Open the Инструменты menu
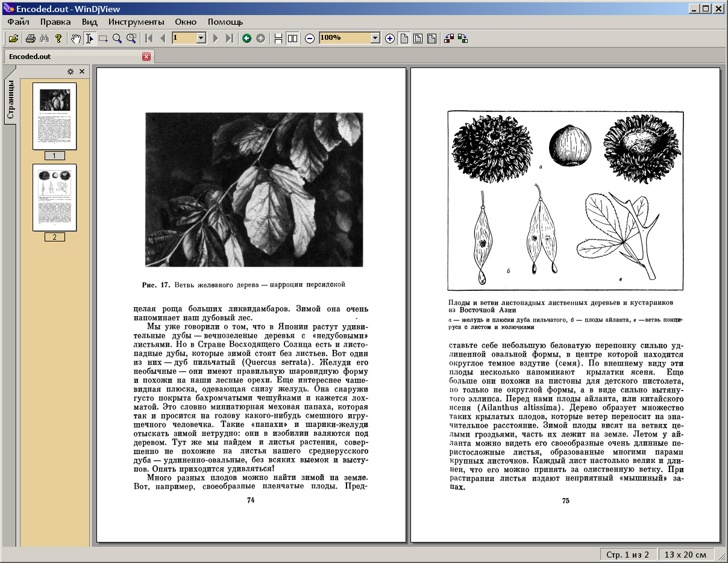 pos(136,22)
